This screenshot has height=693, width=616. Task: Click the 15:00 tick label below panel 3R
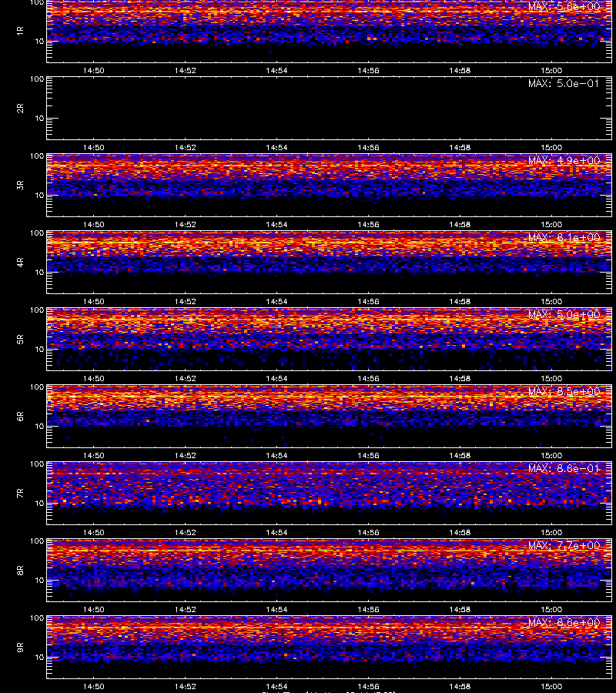tap(551, 225)
